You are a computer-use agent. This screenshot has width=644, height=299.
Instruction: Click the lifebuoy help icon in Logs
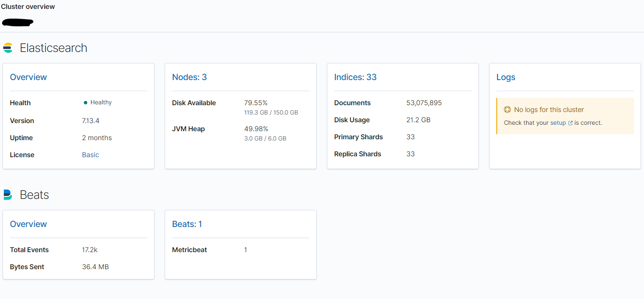pyautogui.click(x=507, y=109)
